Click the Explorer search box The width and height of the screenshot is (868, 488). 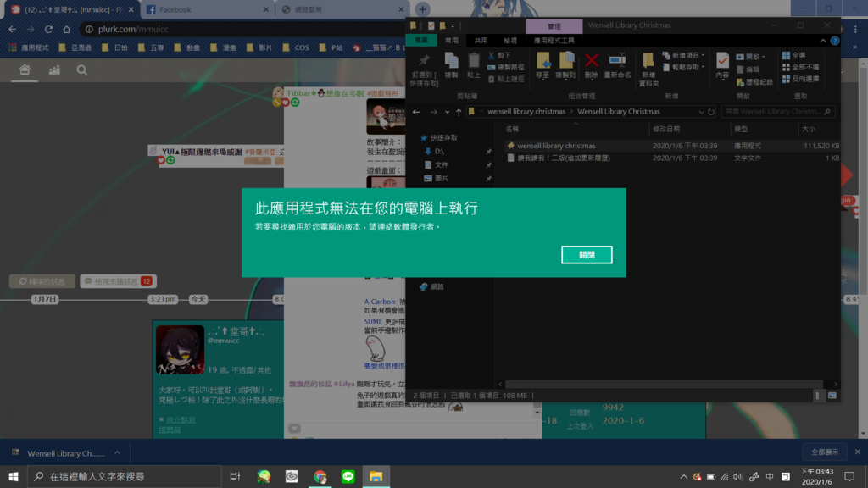point(778,112)
